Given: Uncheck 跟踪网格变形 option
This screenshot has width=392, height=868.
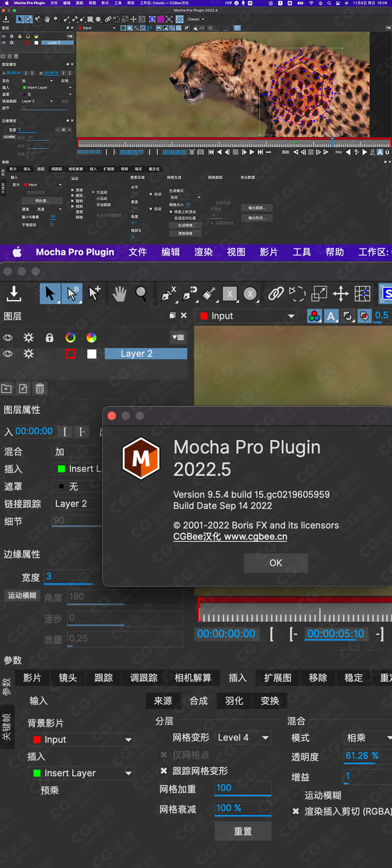Looking at the screenshot, I should click(x=164, y=771).
